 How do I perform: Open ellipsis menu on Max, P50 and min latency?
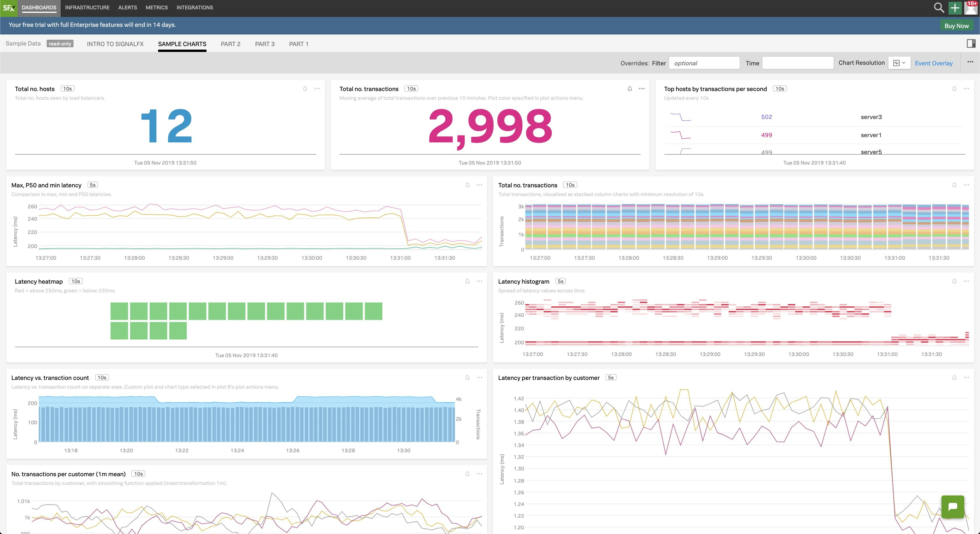click(479, 185)
